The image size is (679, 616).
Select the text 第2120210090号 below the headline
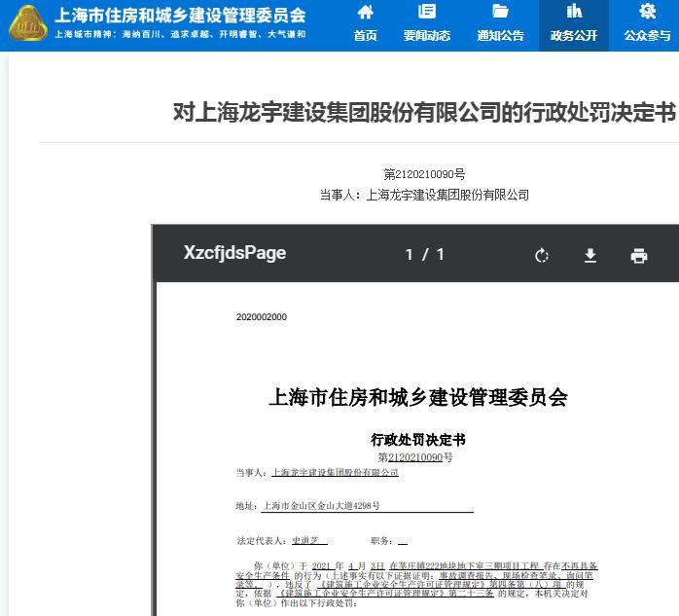click(424, 174)
